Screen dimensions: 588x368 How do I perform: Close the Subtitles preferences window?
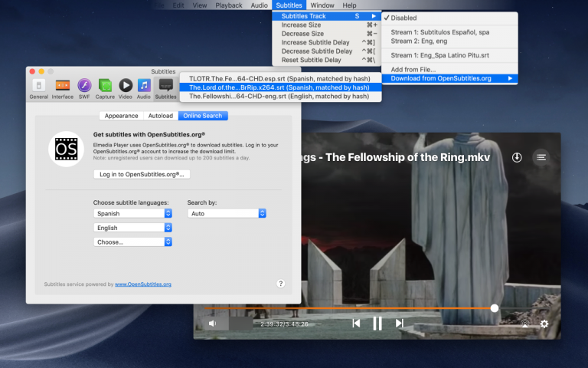(32, 71)
